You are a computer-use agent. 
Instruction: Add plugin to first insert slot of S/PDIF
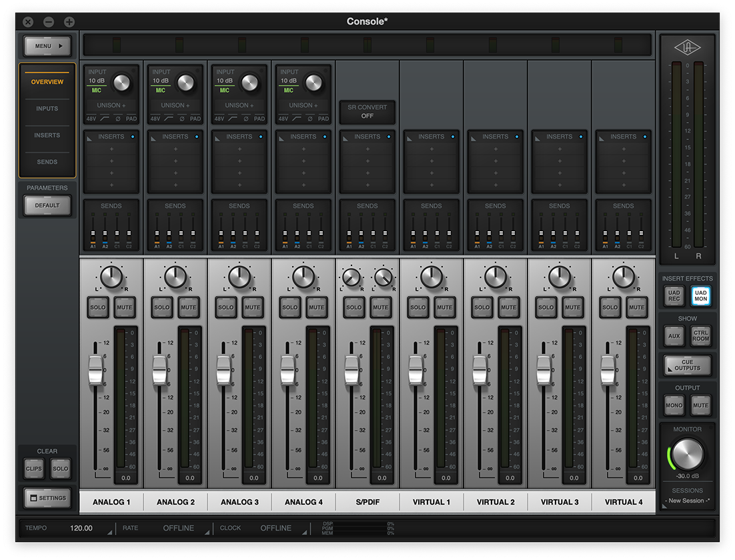tap(367, 149)
